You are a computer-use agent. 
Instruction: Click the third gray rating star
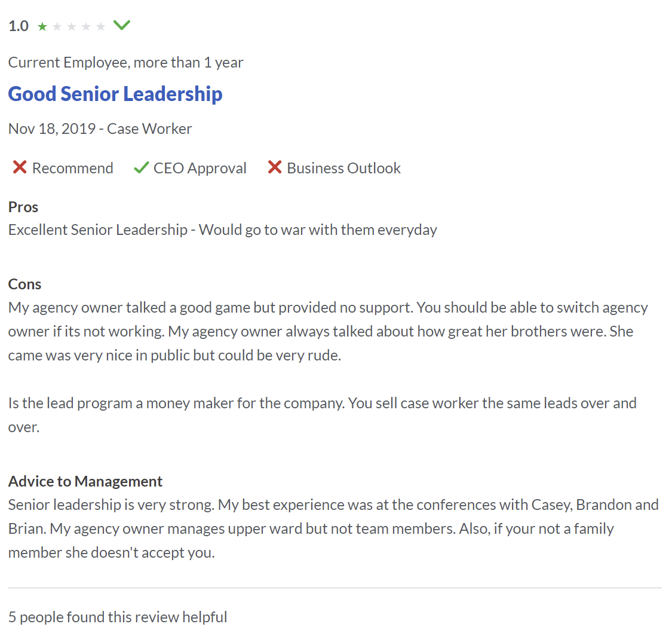[72, 26]
